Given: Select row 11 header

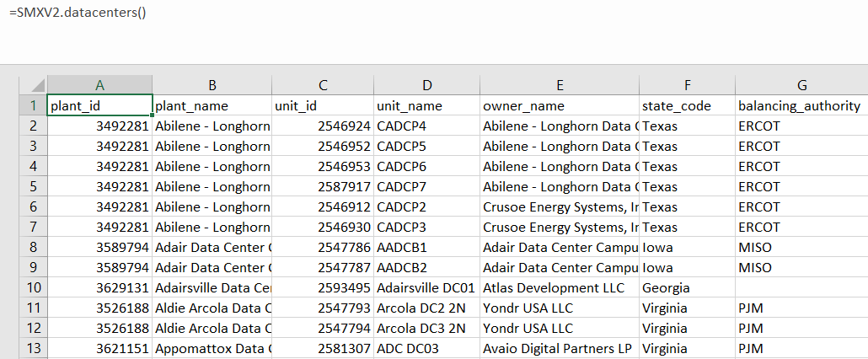Looking at the screenshot, I should [33, 308].
